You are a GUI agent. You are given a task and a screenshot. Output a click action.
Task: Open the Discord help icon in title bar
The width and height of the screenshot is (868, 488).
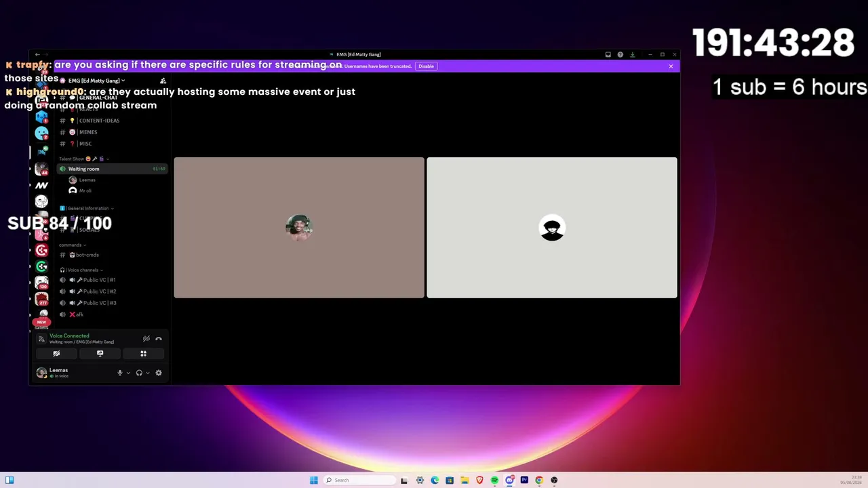[620, 55]
